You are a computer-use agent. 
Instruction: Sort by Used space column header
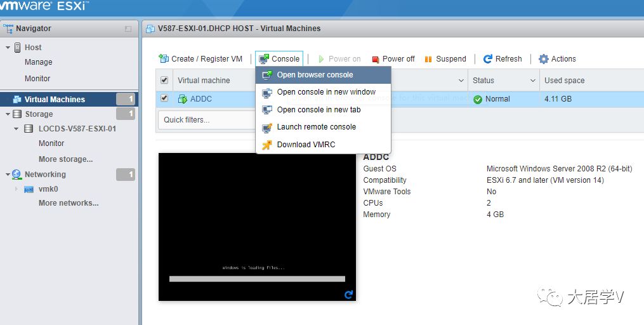click(564, 81)
